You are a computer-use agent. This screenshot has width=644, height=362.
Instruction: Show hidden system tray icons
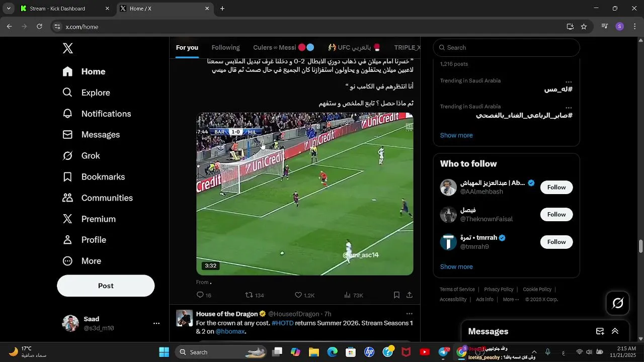point(534,352)
